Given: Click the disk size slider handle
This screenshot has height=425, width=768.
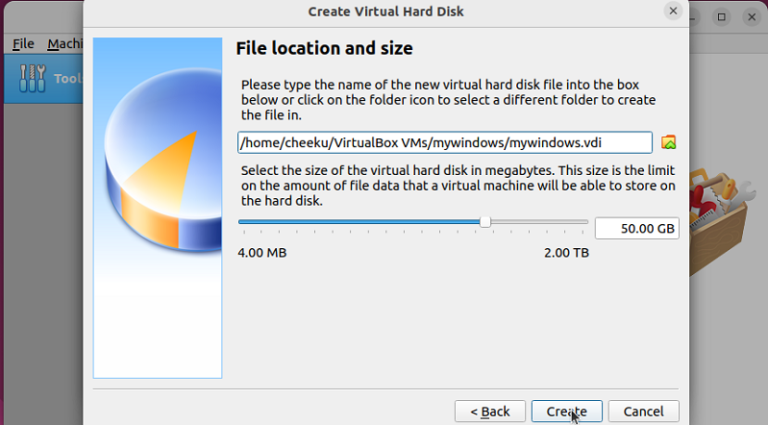Looking at the screenshot, I should (485, 222).
